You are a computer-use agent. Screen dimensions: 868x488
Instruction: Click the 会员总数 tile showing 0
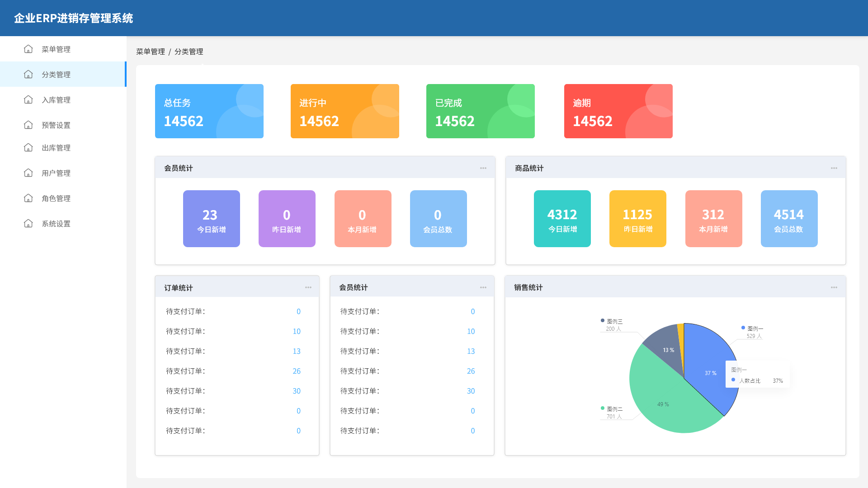pyautogui.click(x=439, y=219)
